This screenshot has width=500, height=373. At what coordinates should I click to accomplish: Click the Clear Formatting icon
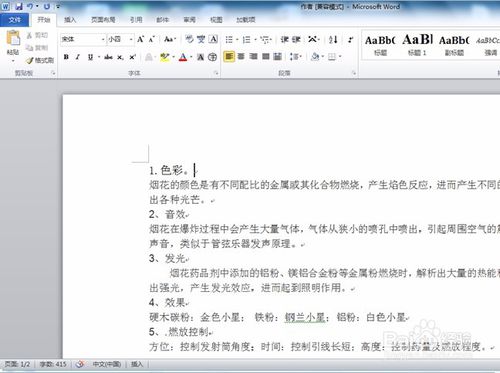tap(189, 39)
